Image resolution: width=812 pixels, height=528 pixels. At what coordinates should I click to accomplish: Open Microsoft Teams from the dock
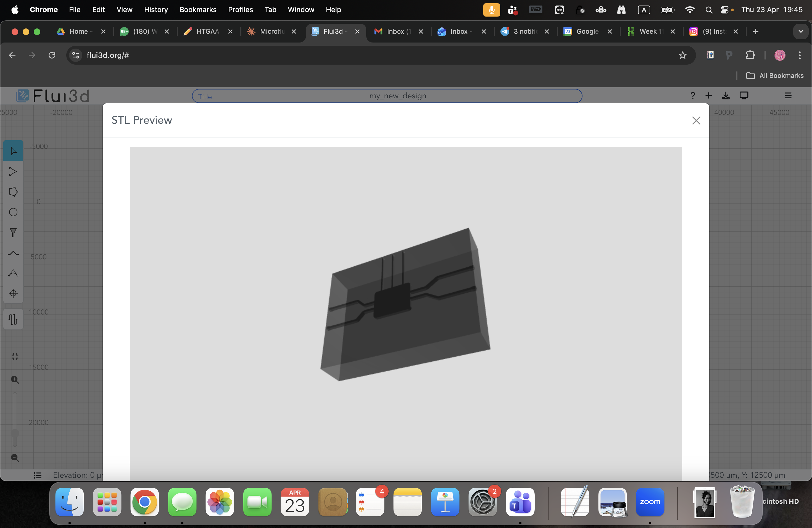pos(520,501)
